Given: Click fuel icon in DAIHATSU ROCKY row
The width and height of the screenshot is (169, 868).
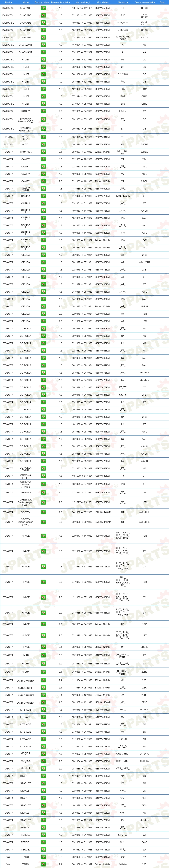Looking at the screenshot, I should coord(43,111).
